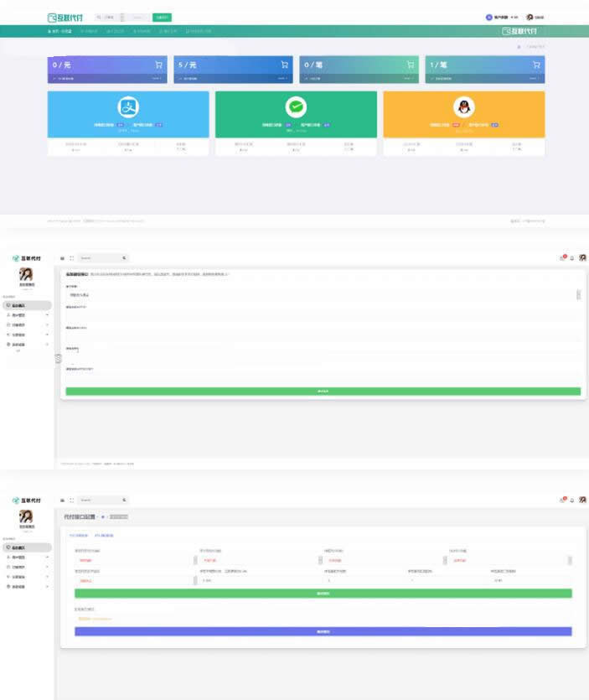The image size is (589, 700).
Task: Click the 互联代付 logo in the dashboard header
Action: [65, 17]
